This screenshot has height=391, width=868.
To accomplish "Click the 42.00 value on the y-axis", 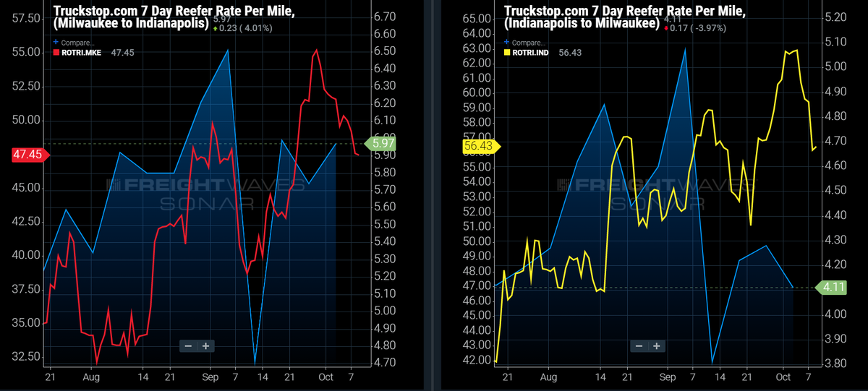I will pyautogui.click(x=477, y=359).
